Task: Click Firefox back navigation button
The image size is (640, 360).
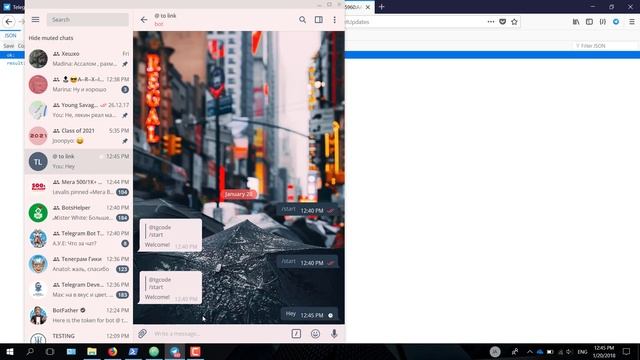Action: coord(9,22)
